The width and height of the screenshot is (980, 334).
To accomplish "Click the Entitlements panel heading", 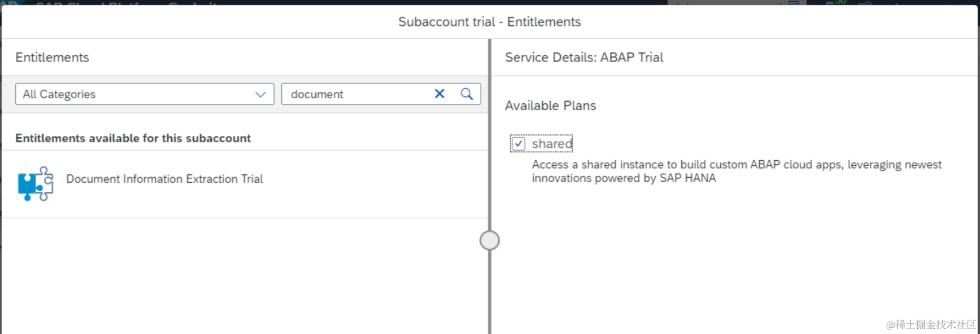I will [52, 58].
